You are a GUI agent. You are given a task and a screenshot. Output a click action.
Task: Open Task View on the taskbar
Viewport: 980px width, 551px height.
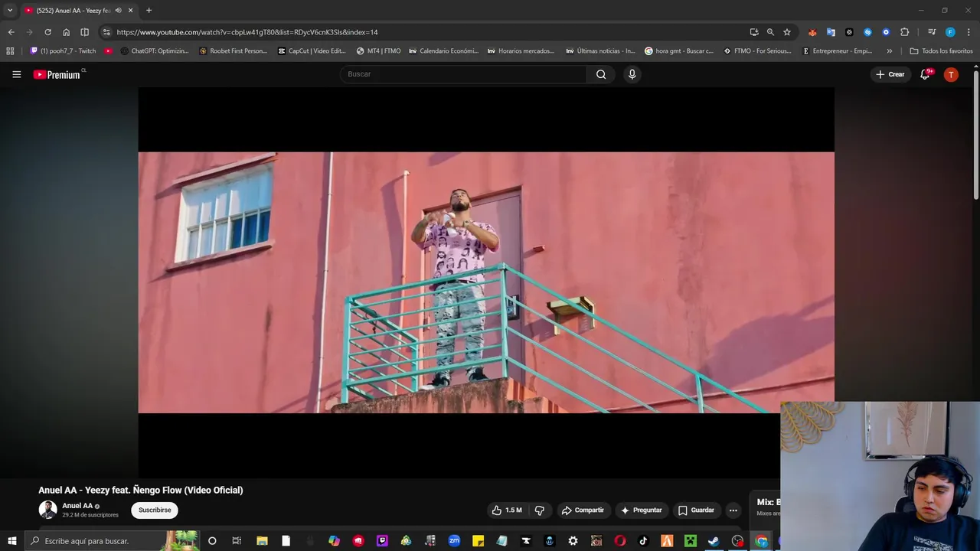pyautogui.click(x=237, y=541)
